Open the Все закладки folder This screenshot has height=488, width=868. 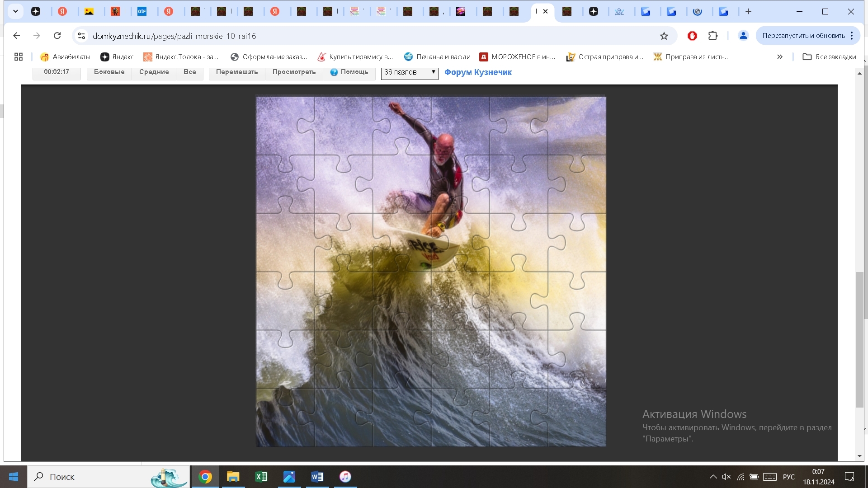829,57
